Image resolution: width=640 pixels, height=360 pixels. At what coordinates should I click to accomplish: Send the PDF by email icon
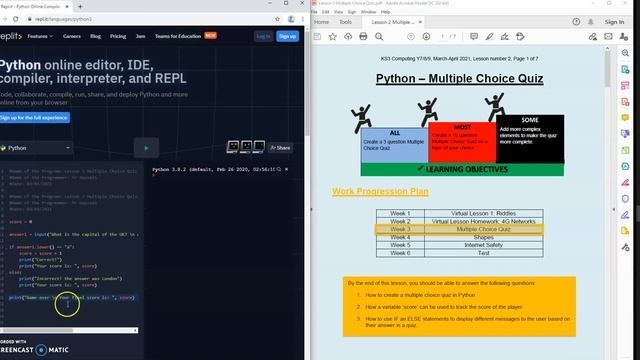point(608,37)
